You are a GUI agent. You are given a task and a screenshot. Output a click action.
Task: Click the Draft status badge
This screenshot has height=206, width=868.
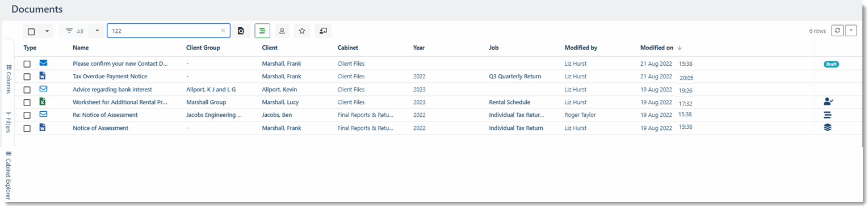(831, 64)
